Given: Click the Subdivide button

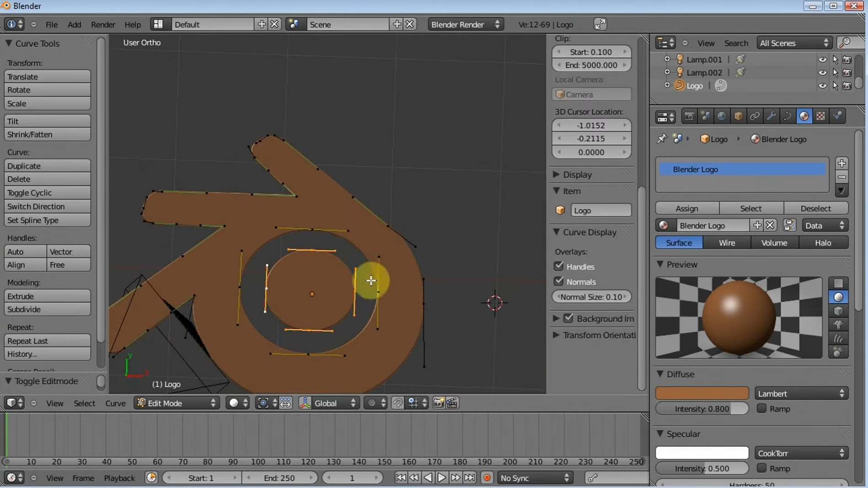Looking at the screenshot, I should pyautogui.click(x=48, y=309).
